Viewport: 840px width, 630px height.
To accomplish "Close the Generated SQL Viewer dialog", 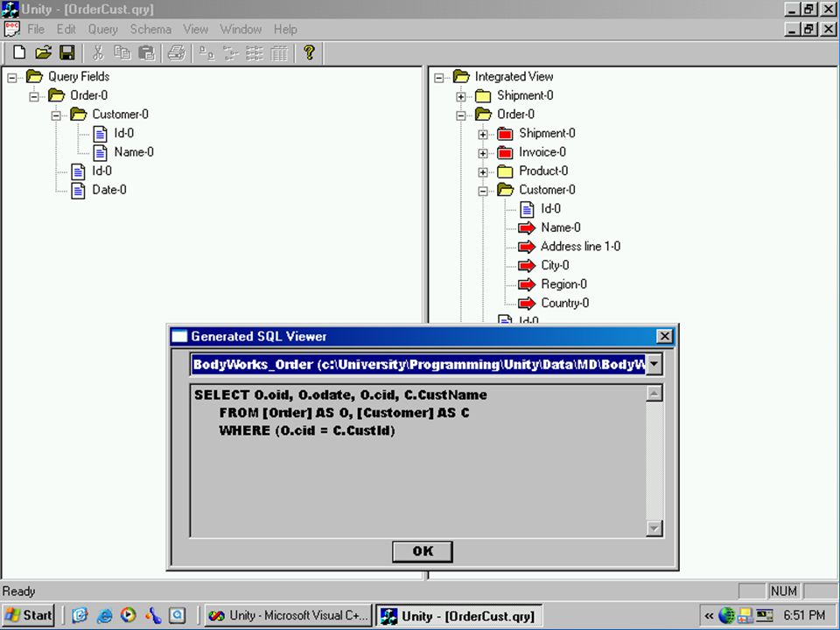I will 664,336.
